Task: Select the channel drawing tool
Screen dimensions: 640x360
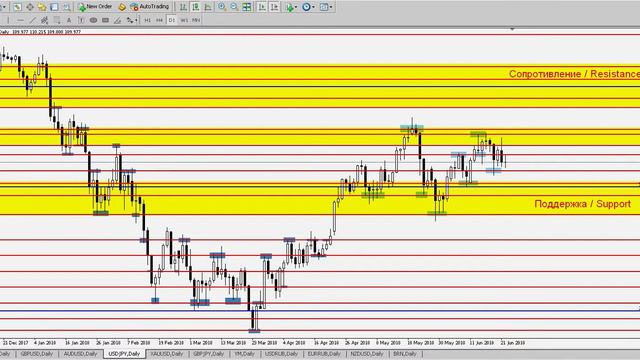Action: click(x=44, y=20)
